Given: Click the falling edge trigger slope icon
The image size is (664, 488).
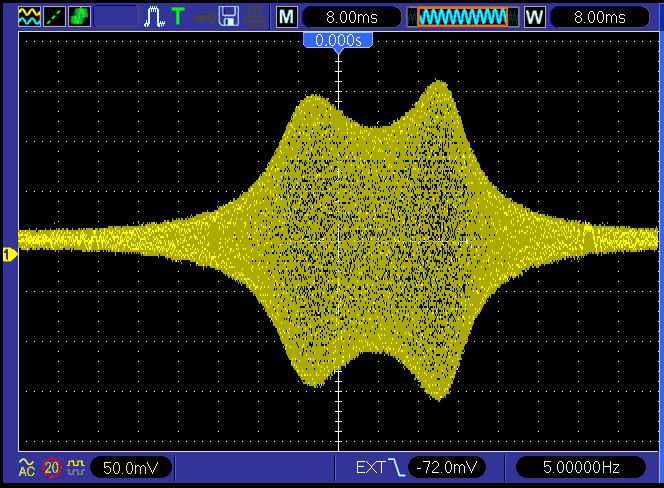Looking at the screenshot, I should 396,467.
